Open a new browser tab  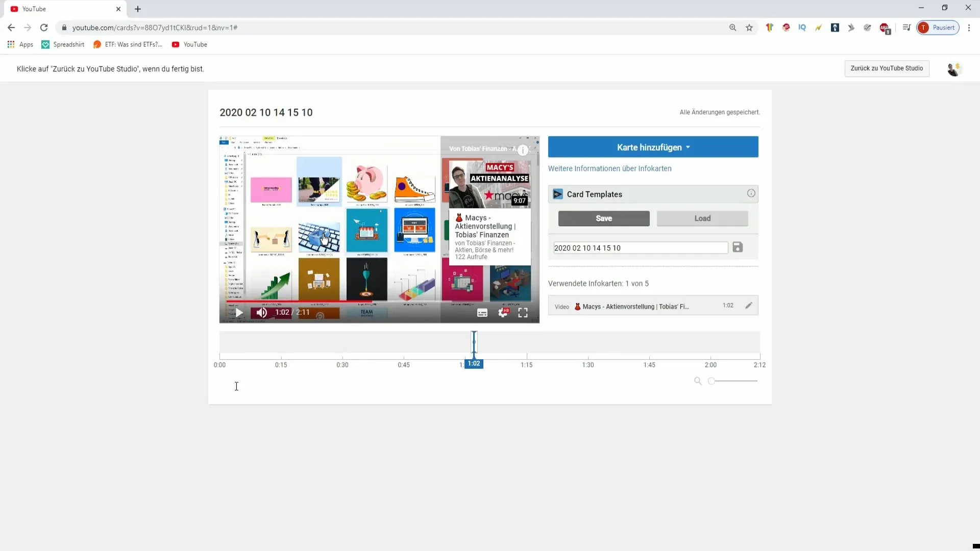[138, 9]
